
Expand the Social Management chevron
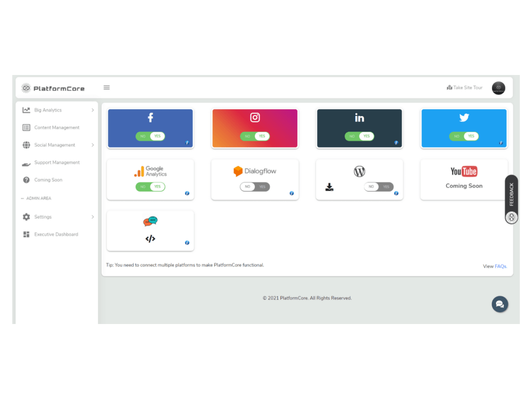point(93,145)
